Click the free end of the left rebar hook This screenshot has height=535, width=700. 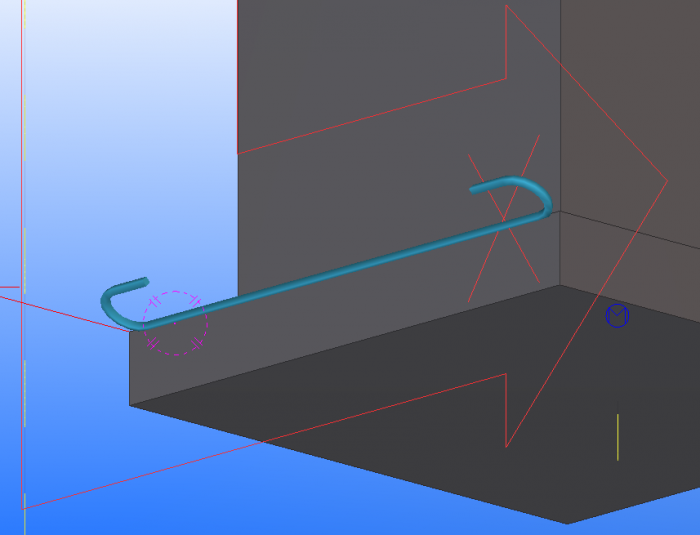pos(146,280)
